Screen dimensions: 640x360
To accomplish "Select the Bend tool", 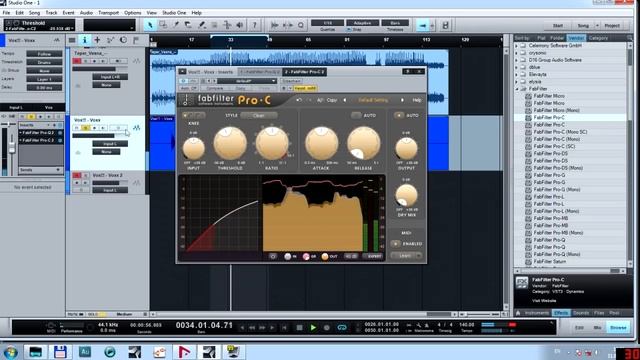I will (227, 25).
